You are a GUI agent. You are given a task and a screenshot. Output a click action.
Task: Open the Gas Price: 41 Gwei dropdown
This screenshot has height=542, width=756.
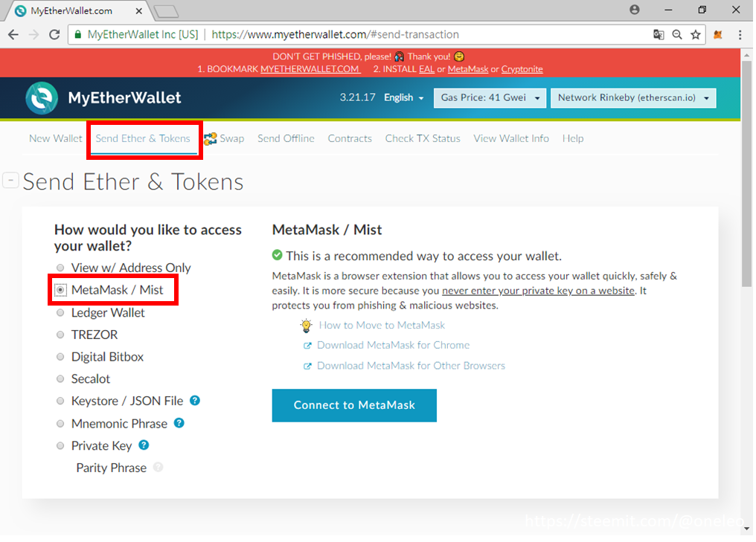pos(490,98)
